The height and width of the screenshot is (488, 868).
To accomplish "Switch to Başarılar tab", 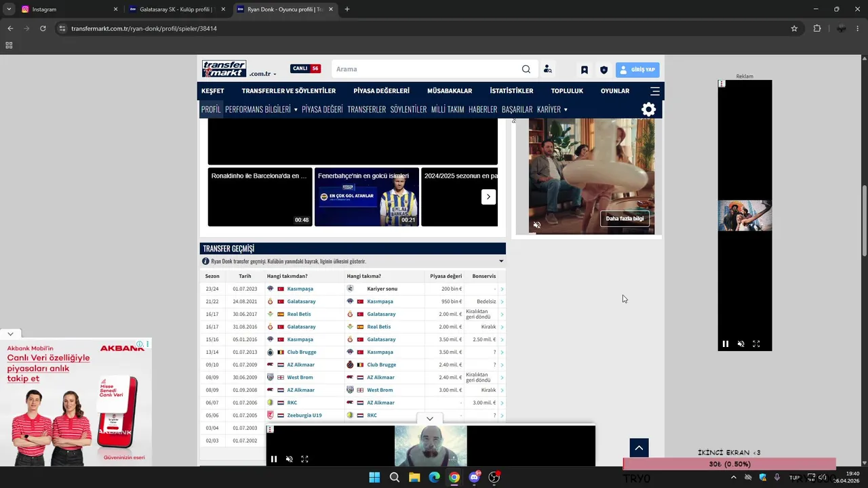I will [x=517, y=109].
